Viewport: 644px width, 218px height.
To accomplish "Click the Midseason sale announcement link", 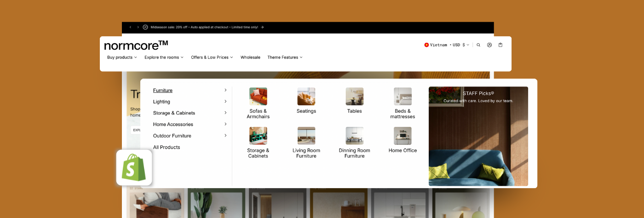I will (x=207, y=27).
